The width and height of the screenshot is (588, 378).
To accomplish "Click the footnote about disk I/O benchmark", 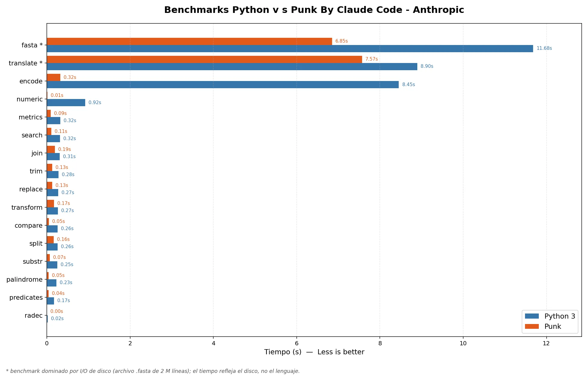I will 153,371.
